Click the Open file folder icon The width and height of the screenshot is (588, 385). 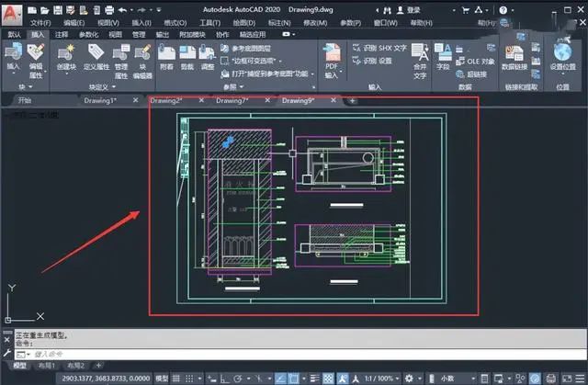click(x=45, y=10)
